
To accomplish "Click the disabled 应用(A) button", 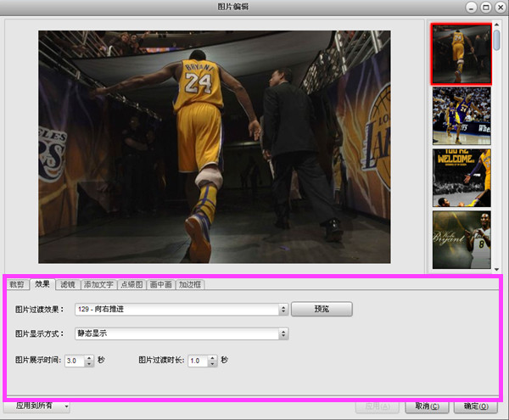I will 378,406.
